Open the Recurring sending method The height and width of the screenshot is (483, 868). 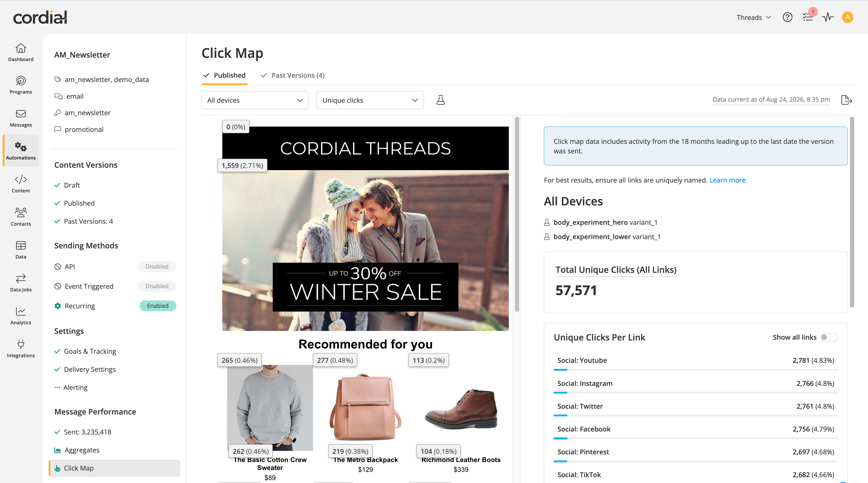(80, 306)
